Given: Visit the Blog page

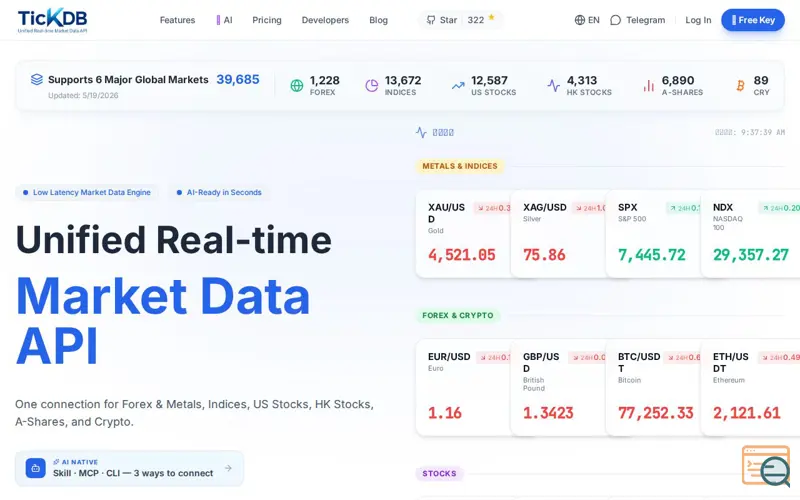Looking at the screenshot, I should point(379,20).
